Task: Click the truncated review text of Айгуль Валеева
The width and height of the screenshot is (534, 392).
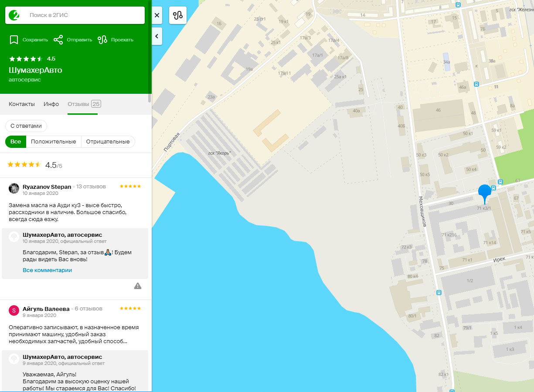Action: pyautogui.click(x=74, y=334)
